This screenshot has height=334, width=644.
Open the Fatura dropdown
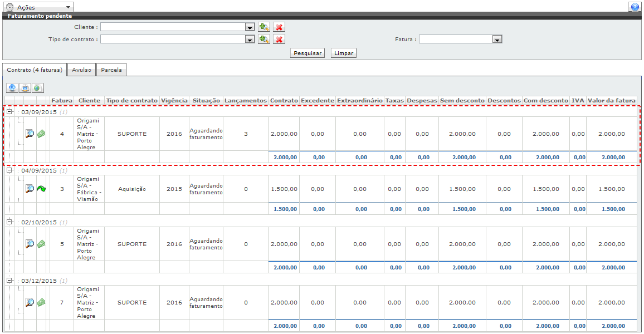click(x=497, y=40)
